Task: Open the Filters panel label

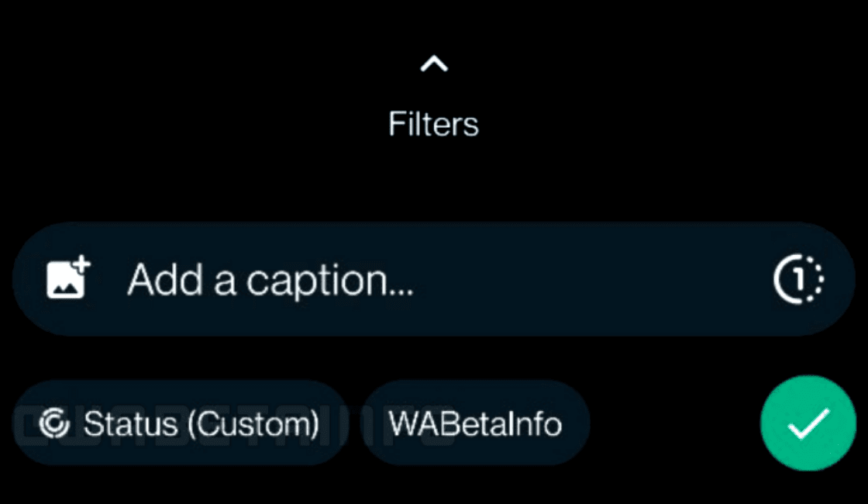Action: [x=434, y=124]
